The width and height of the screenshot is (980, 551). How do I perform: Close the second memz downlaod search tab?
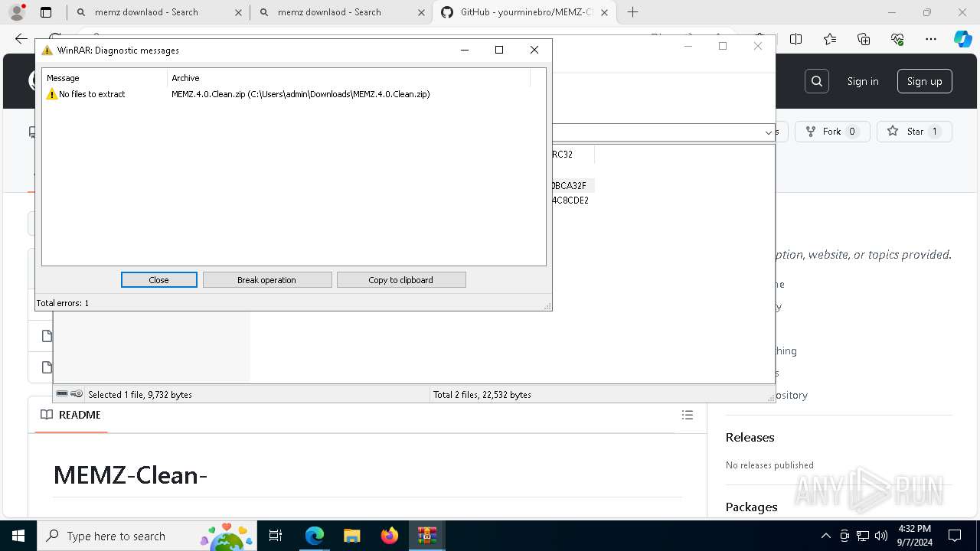coord(421,12)
